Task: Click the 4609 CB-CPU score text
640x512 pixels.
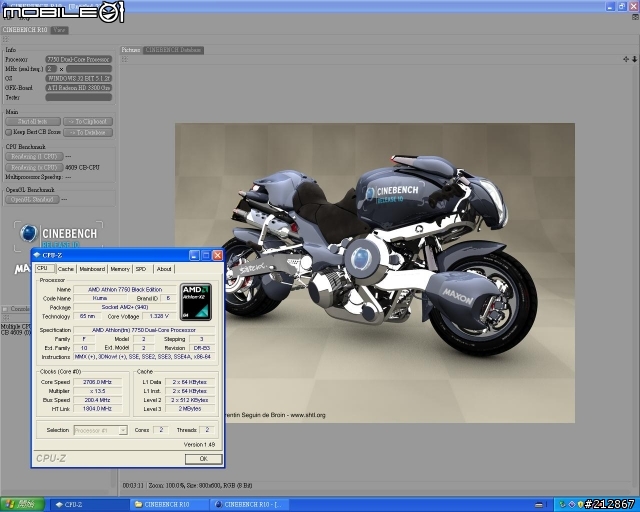Action: (82, 167)
